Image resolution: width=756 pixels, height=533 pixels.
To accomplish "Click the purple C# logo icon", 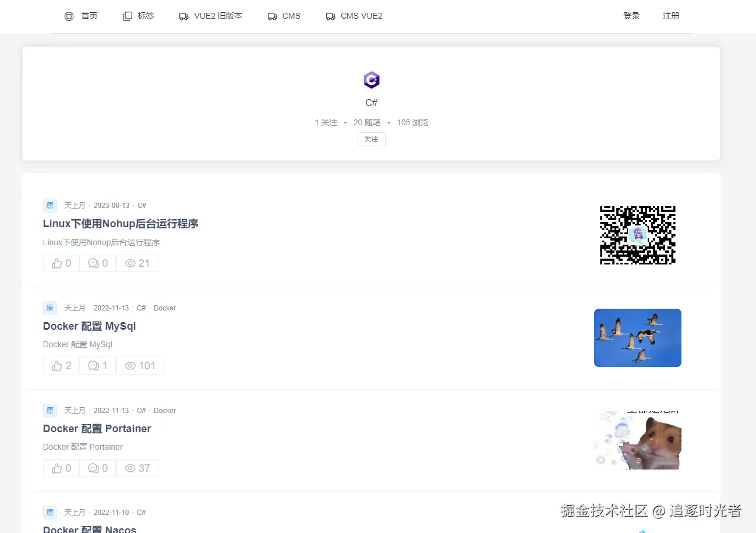I will coord(372,80).
